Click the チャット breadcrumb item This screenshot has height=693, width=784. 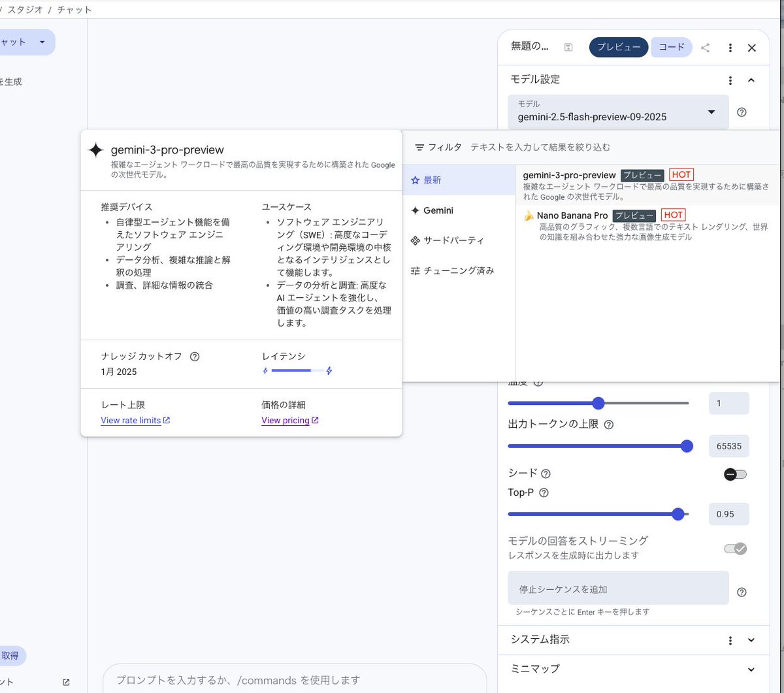74,10
